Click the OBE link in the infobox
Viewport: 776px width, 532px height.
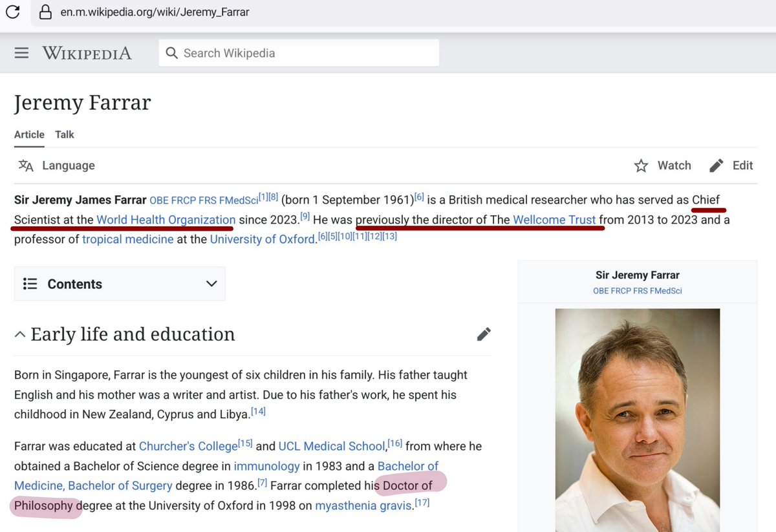(x=601, y=291)
